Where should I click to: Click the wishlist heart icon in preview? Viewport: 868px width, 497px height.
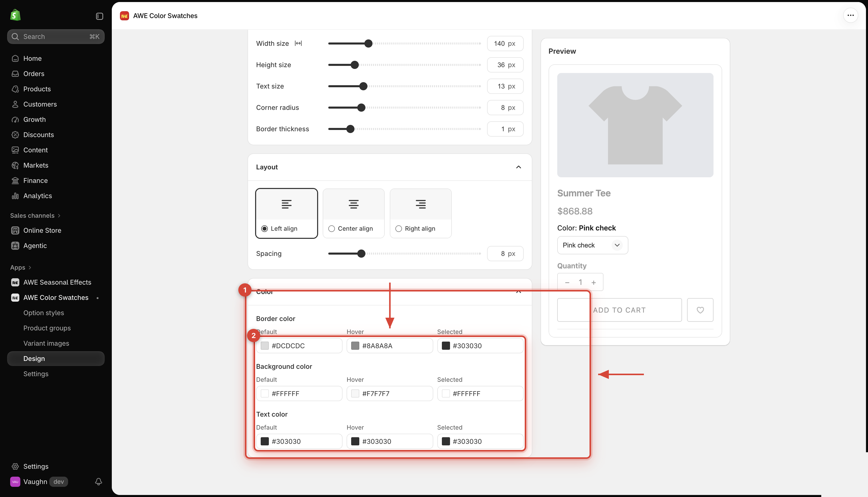(700, 310)
